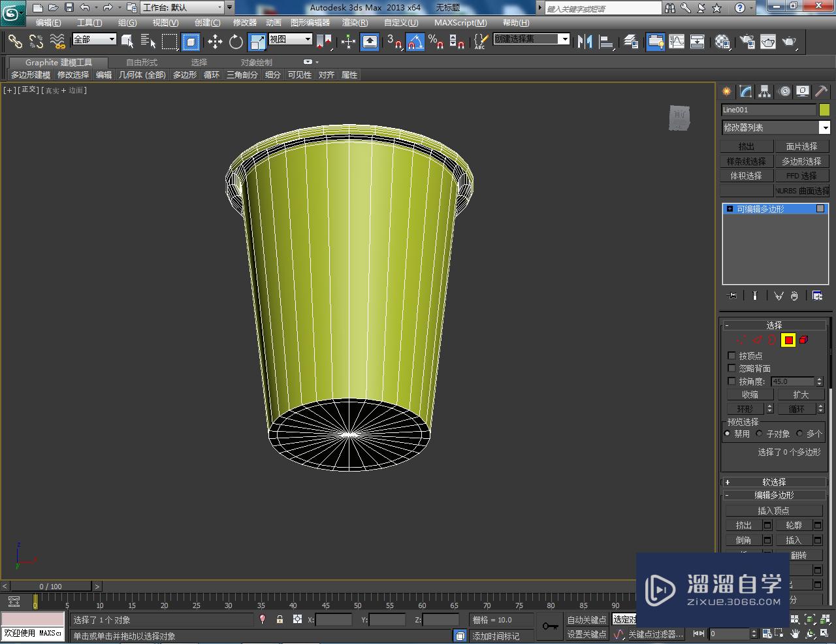Toggle Angle Snap
Screen dimensions: 836x644
point(415,42)
